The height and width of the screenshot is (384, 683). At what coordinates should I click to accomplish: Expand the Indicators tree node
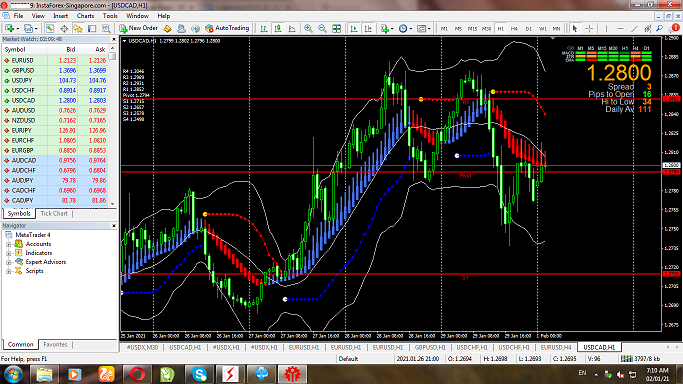(x=8, y=253)
